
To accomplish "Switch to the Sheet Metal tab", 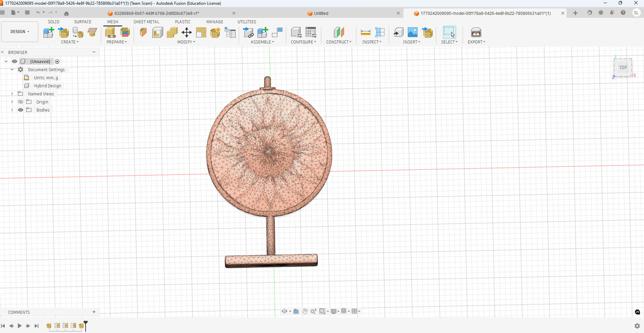I will click(146, 22).
